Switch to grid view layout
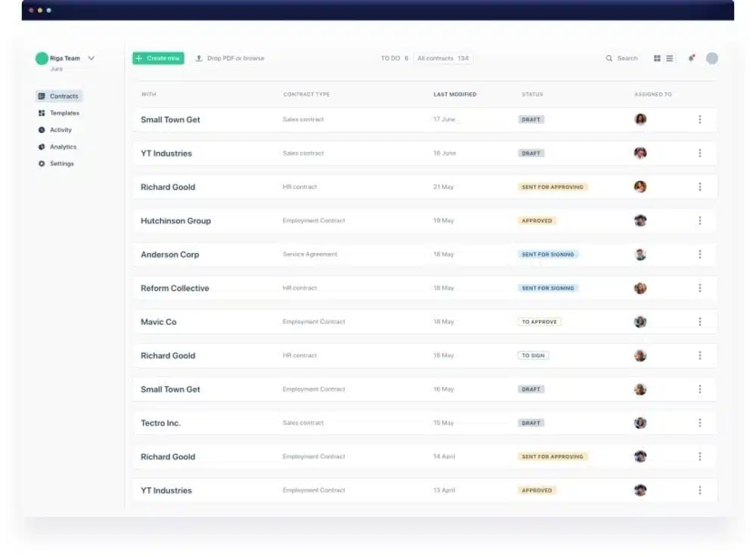Viewport: 756px width, 557px height. pos(656,58)
